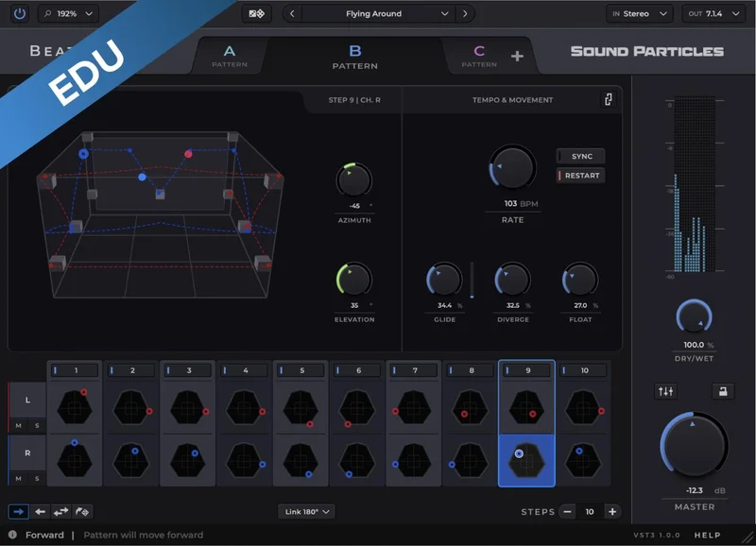756x546 pixels.
Task: Toggle step 10 enable header
Action: coord(583,370)
